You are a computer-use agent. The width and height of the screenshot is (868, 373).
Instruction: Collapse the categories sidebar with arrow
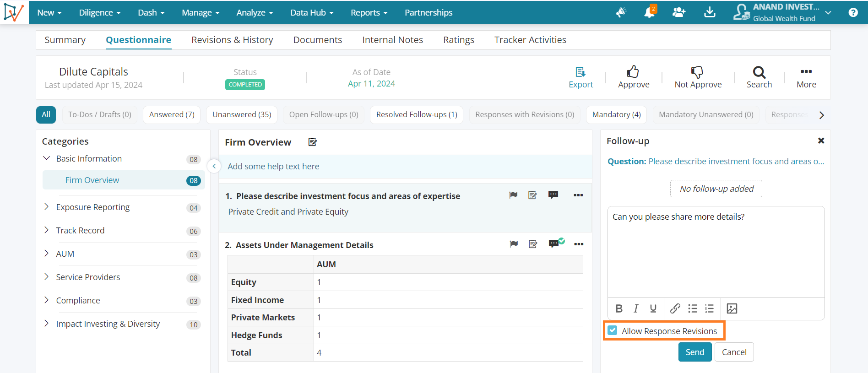(214, 166)
